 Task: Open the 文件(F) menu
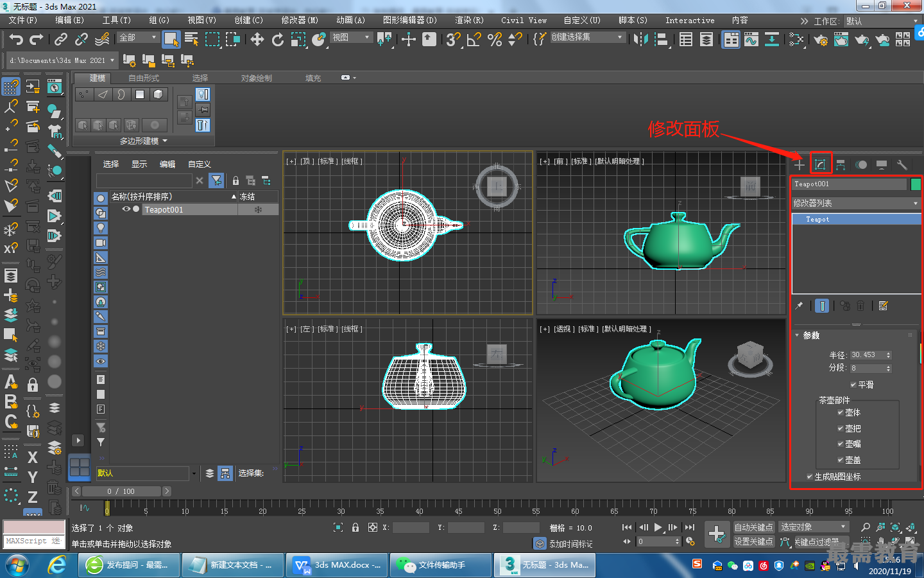(x=22, y=21)
